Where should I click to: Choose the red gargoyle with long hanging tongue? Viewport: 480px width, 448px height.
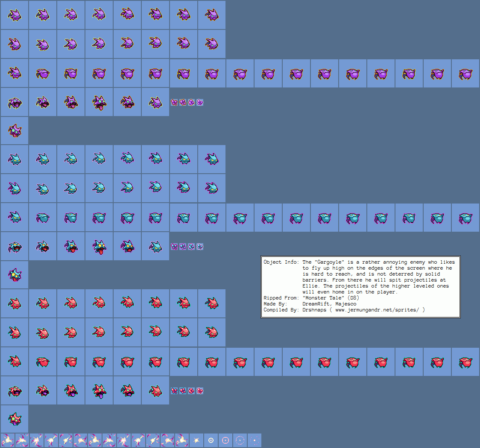tap(99, 390)
